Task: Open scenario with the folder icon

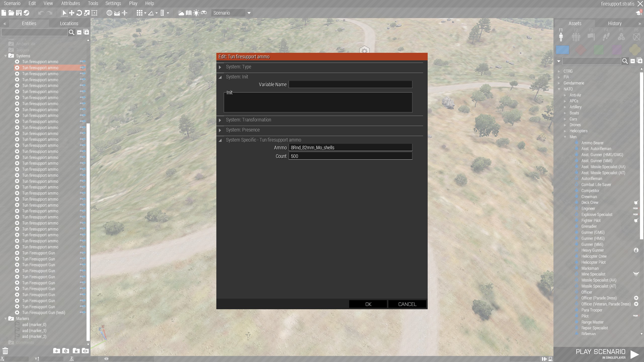Action: coord(11,13)
